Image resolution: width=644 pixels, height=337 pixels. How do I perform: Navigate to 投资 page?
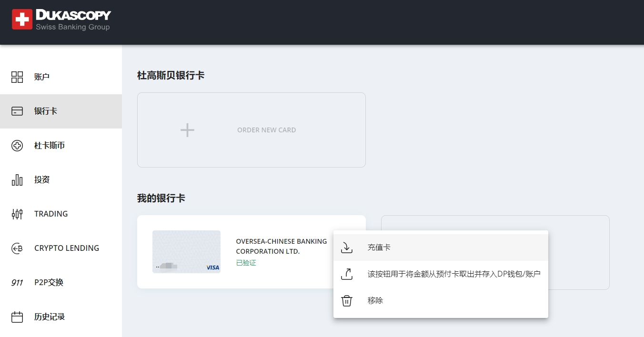coord(61,180)
